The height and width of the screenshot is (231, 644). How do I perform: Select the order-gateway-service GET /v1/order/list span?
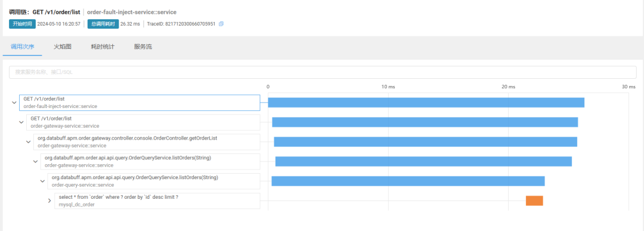(143, 122)
